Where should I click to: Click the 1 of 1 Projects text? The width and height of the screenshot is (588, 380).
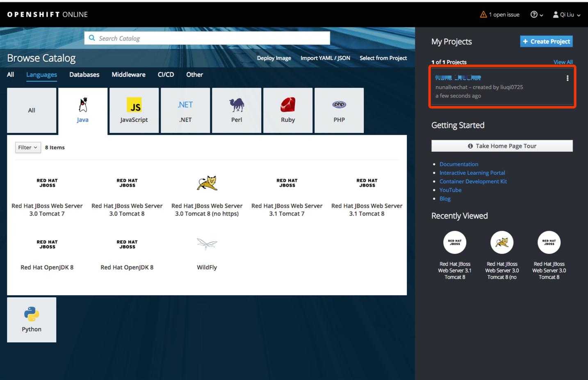pos(449,62)
